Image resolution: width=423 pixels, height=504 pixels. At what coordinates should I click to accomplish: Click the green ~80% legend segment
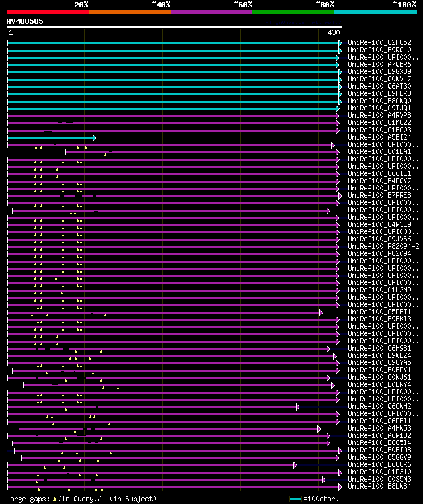293,12
